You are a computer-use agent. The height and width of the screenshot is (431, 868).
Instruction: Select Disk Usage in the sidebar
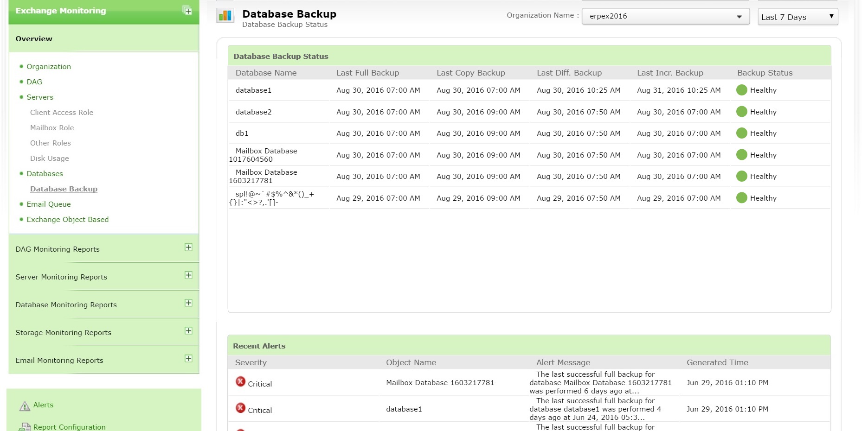[x=50, y=158]
